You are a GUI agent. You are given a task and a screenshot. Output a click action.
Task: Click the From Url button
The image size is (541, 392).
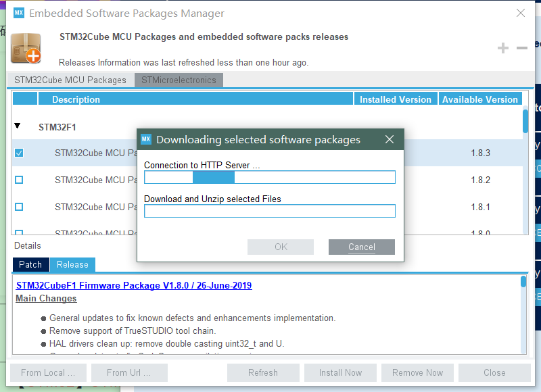(x=129, y=372)
